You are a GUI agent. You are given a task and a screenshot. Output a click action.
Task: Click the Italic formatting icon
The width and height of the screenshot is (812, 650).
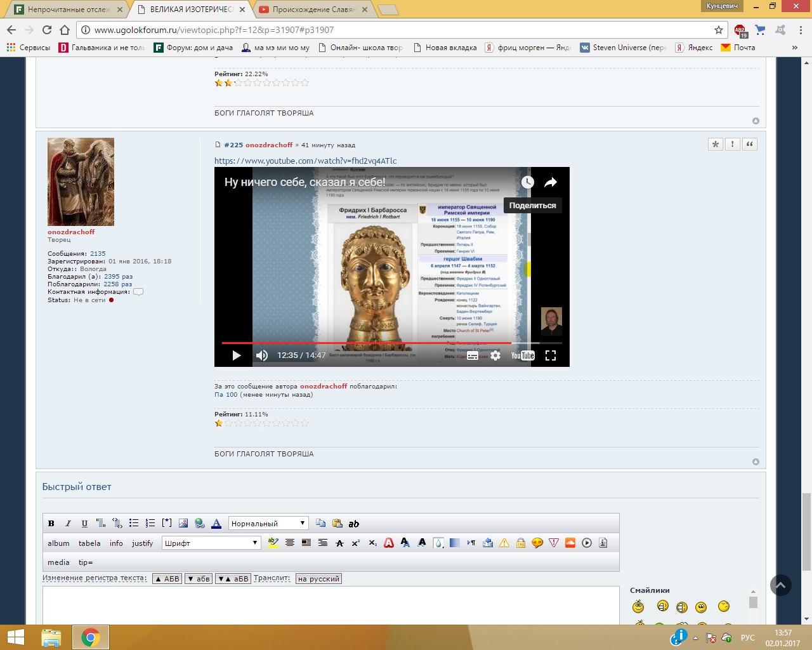(68, 524)
